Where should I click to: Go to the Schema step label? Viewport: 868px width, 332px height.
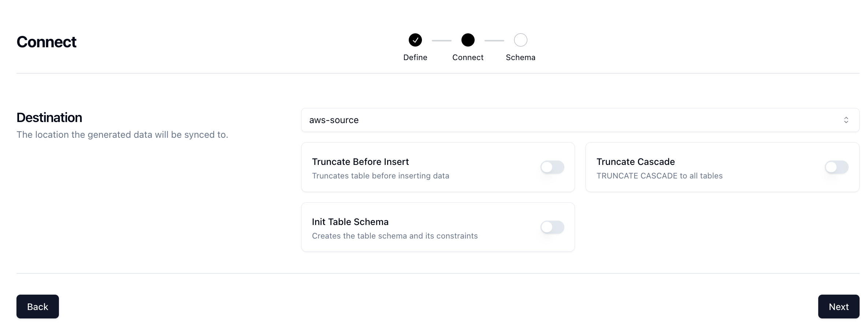pyautogui.click(x=520, y=58)
